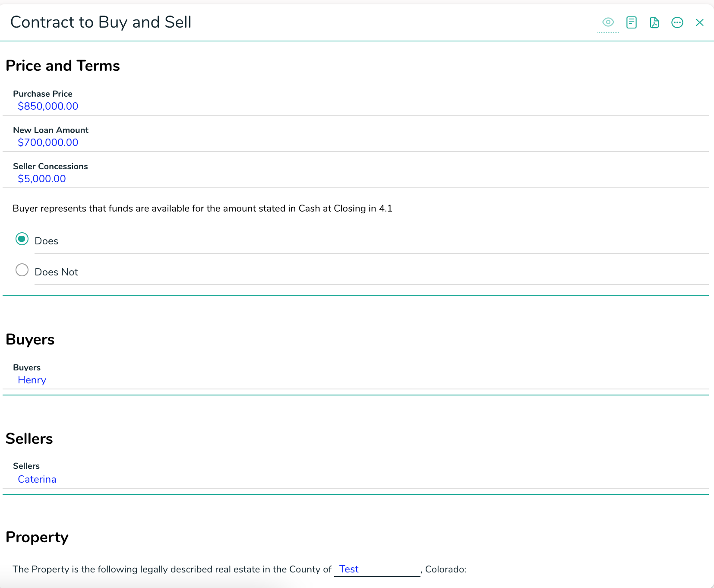The image size is (714, 588).
Task: Click the Buyers section heading
Action: pyautogui.click(x=30, y=339)
